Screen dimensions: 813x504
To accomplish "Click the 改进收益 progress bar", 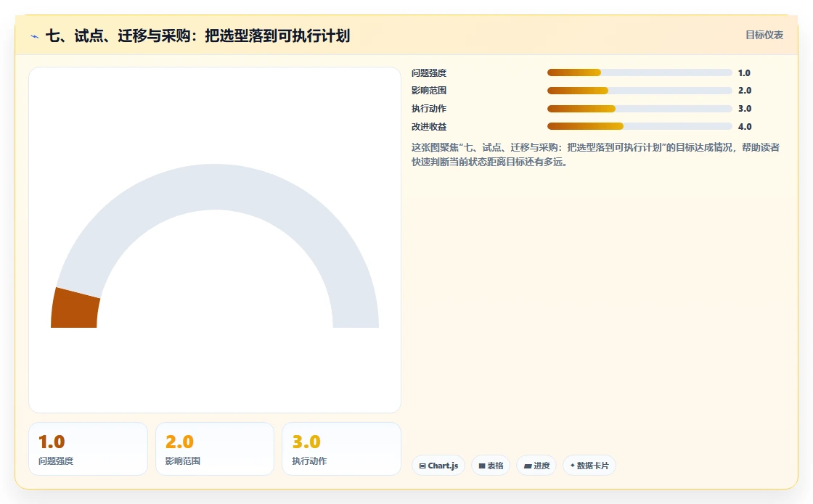I will (640, 126).
